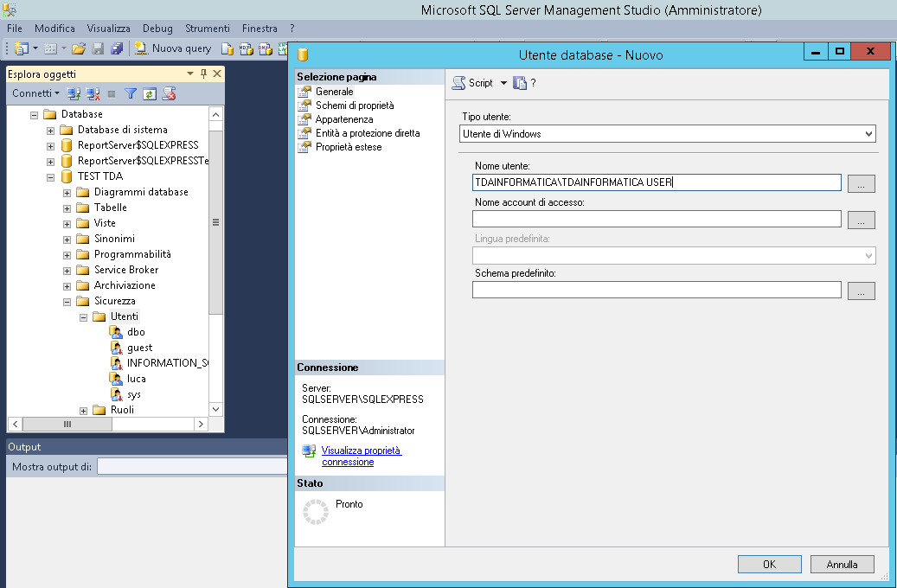Select the Archiviazione folder

(x=125, y=285)
